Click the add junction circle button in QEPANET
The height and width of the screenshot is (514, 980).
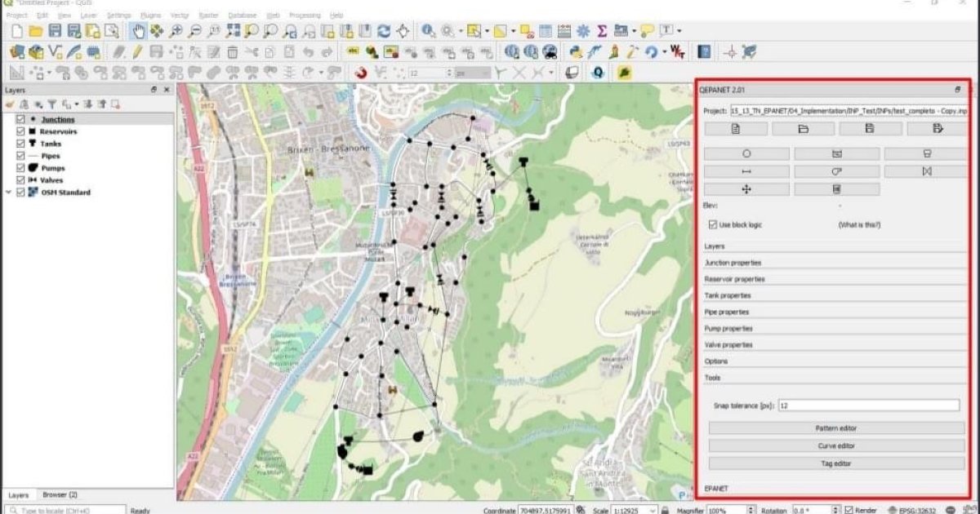pos(746,153)
